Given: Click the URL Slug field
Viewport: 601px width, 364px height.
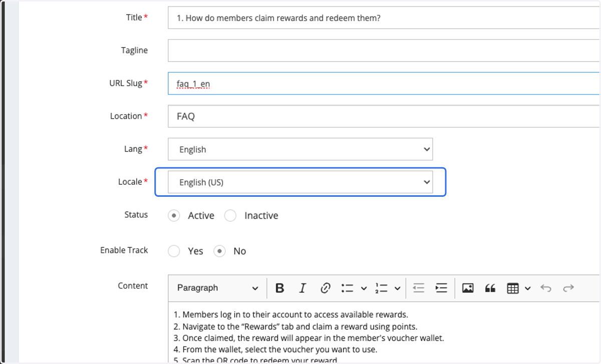Looking at the screenshot, I should (384, 83).
